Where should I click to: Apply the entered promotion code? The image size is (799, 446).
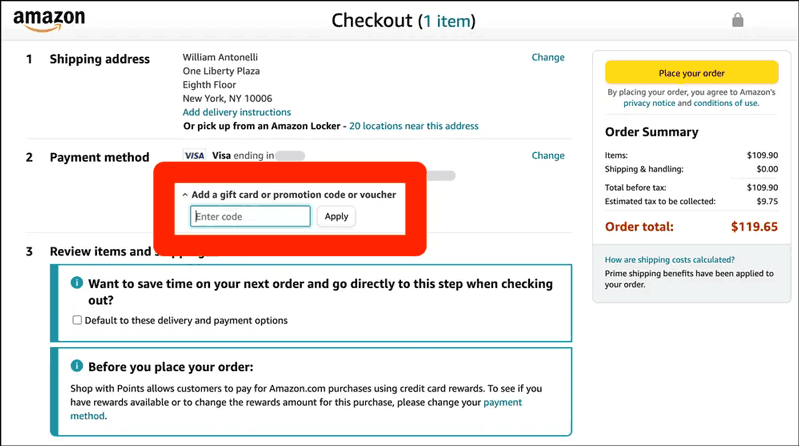click(x=336, y=216)
